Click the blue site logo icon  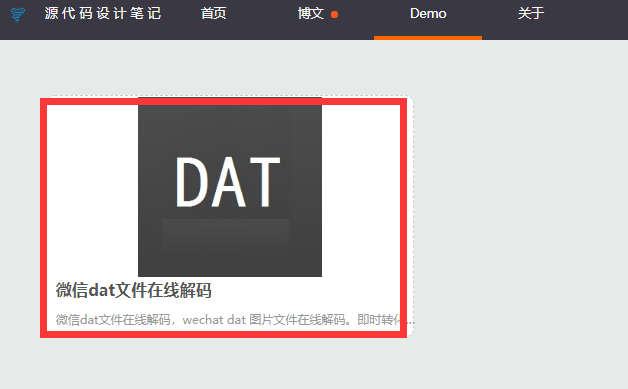tap(18, 14)
